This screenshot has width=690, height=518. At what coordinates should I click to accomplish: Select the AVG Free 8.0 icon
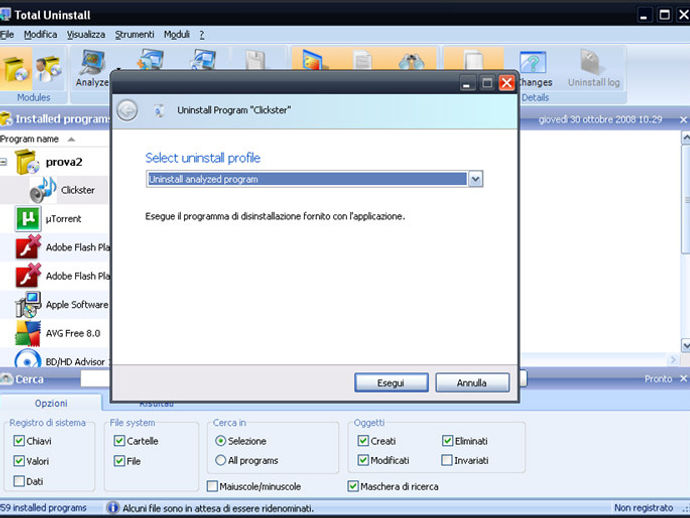click(x=28, y=333)
